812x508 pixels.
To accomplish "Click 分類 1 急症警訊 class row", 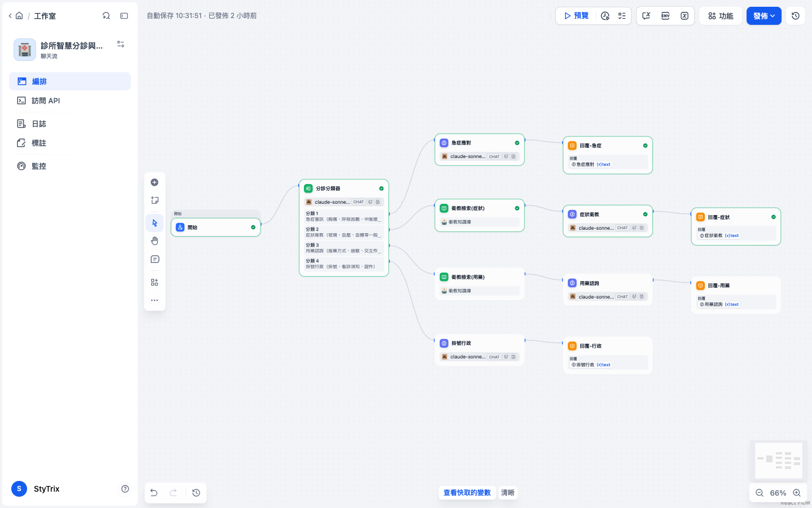I will tap(344, 216).
